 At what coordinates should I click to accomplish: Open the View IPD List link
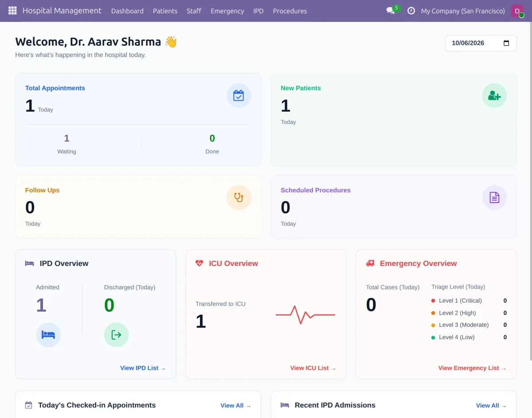click(x=143, y=368)
